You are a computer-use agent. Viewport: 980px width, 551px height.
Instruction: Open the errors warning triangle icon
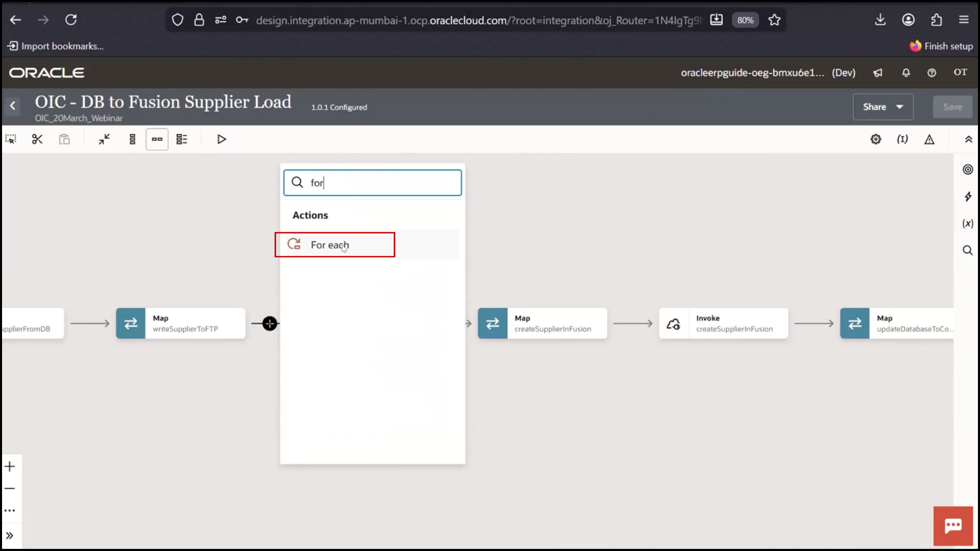[x=929, y=139]
